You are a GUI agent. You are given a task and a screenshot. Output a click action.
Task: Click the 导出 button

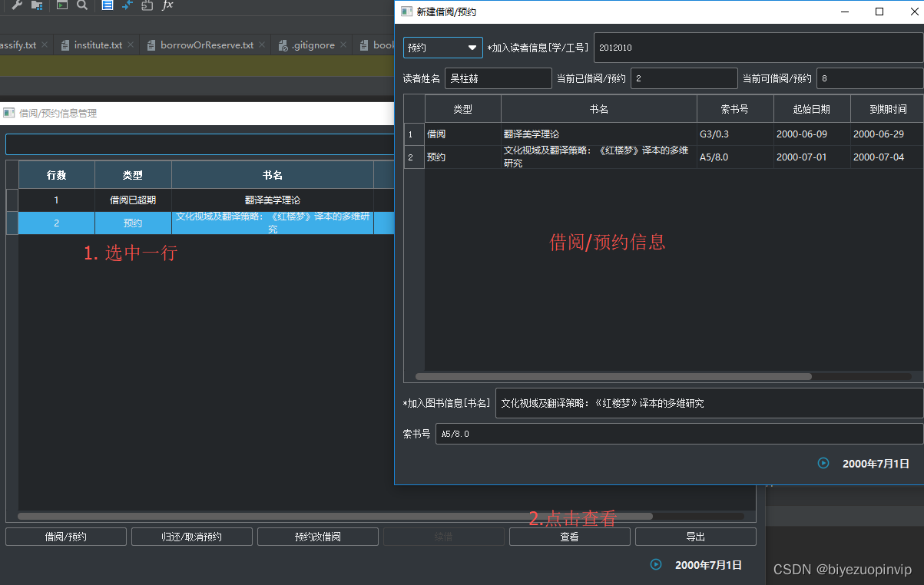click(x=696, y=537)
